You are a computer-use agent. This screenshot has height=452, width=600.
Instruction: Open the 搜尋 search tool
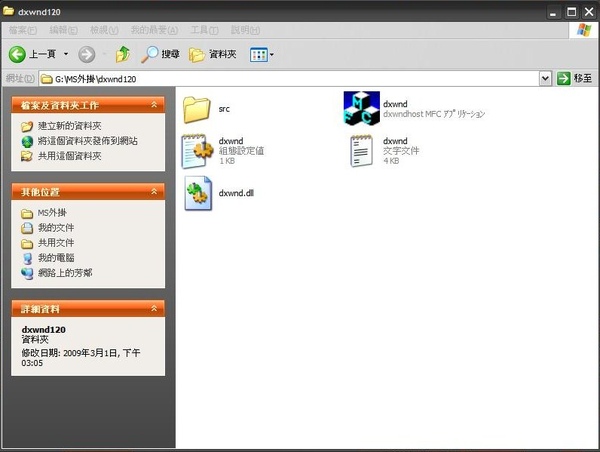(x=160, y=54)
